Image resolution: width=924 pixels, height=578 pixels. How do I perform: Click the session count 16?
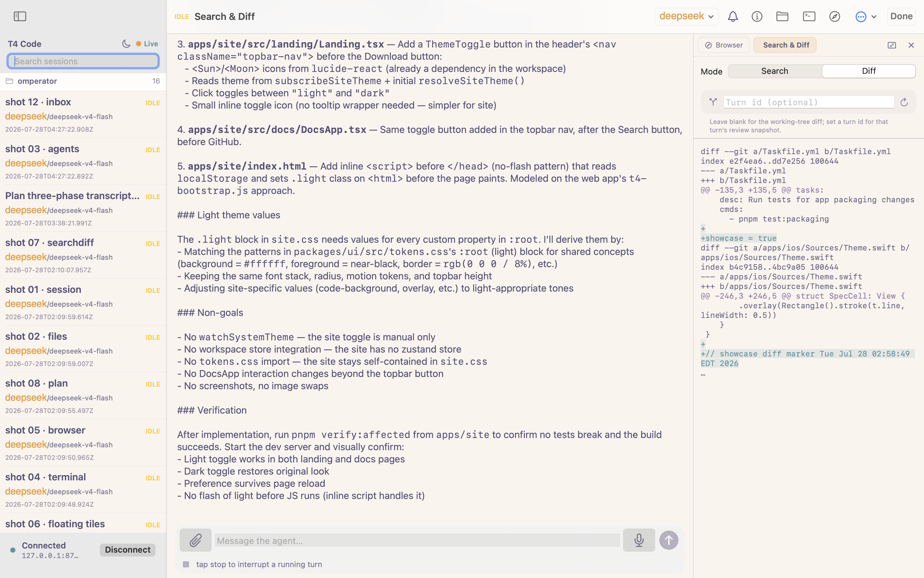(x=156, y=81)
